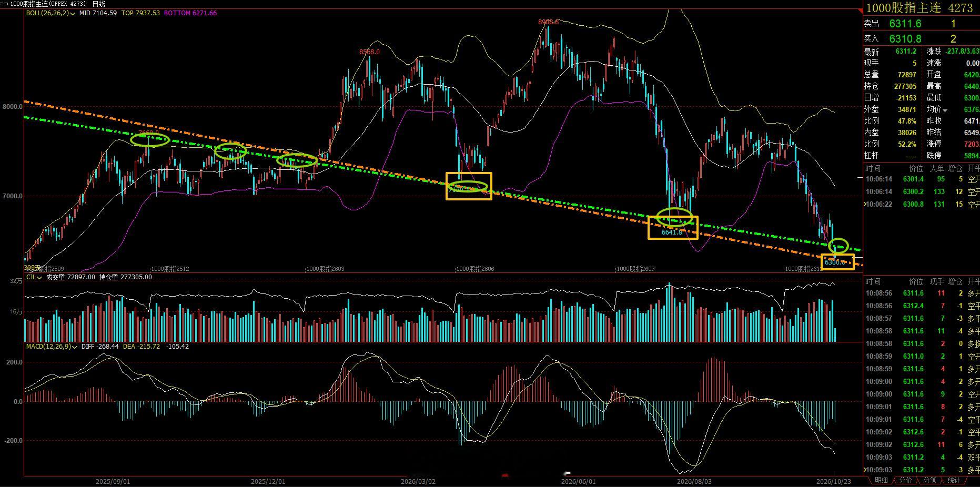
Task: Click the 现手 column header in the tick list
Action: click(x=937, y=281)
